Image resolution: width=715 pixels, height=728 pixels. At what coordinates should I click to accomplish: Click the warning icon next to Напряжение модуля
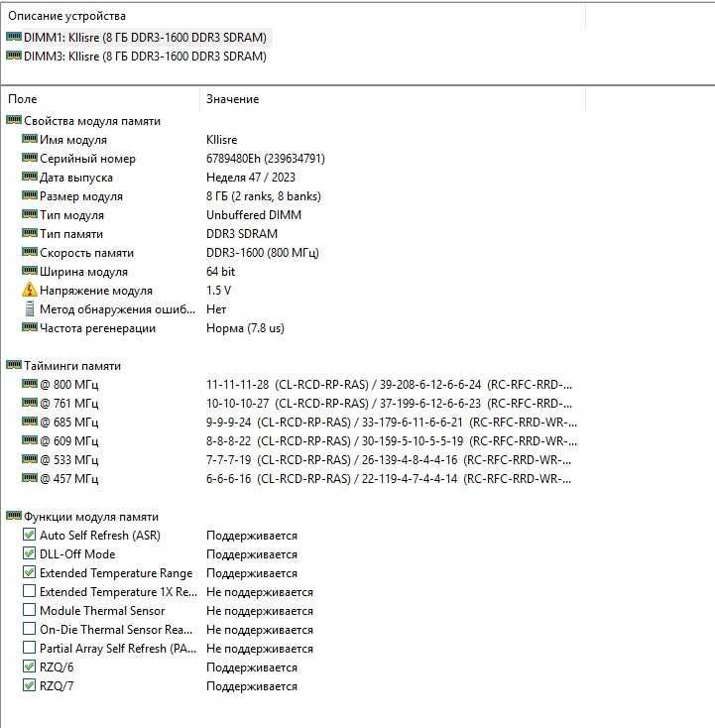click(x=29, y=290)
